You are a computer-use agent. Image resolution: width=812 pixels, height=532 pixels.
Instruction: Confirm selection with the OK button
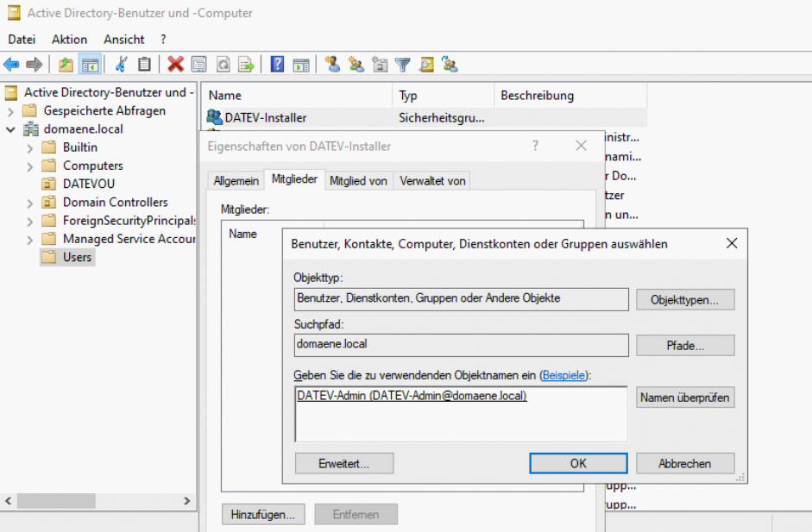(578, 463)
